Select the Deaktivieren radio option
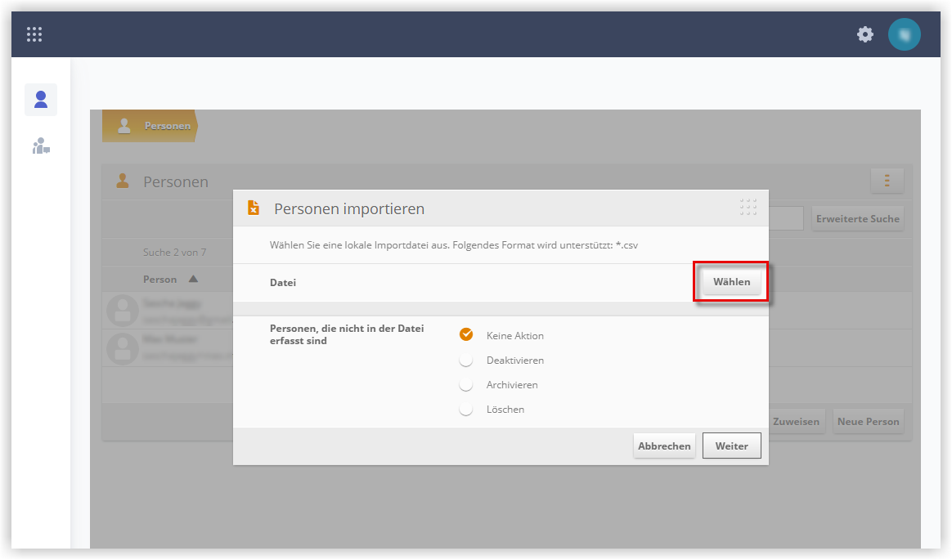The width and height of the screenshot is (952, 560). pyautogui.click(x=466, y=360)
